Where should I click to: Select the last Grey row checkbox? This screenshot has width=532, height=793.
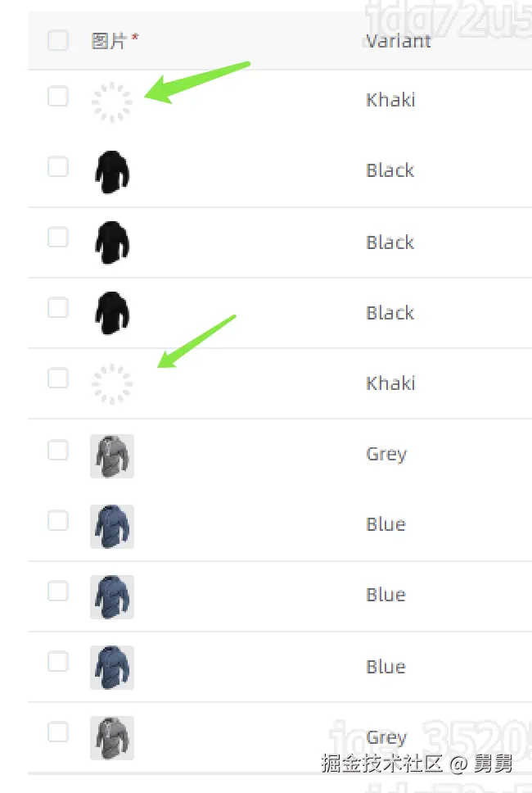pyautogui.click(x=58, y=732)
